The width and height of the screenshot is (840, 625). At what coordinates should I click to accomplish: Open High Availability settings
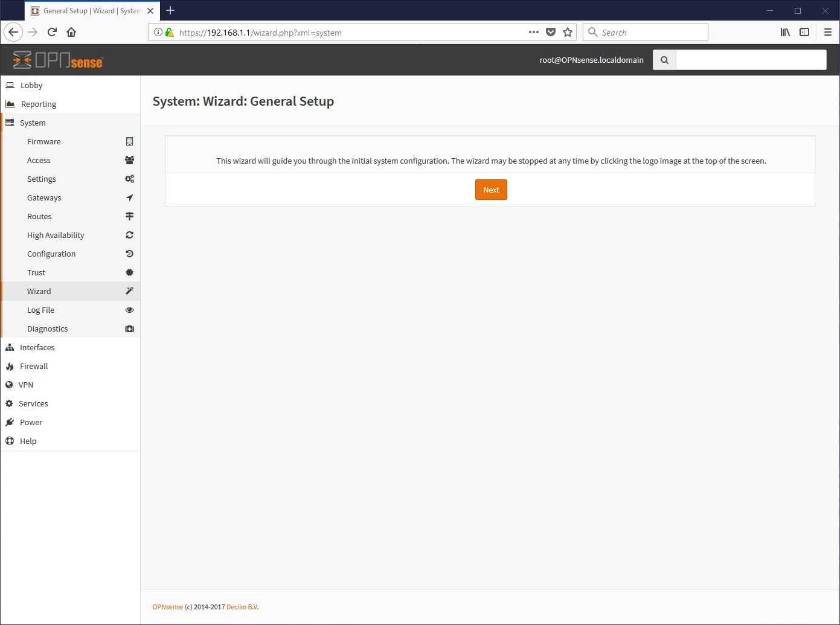(x=56, y=235)
